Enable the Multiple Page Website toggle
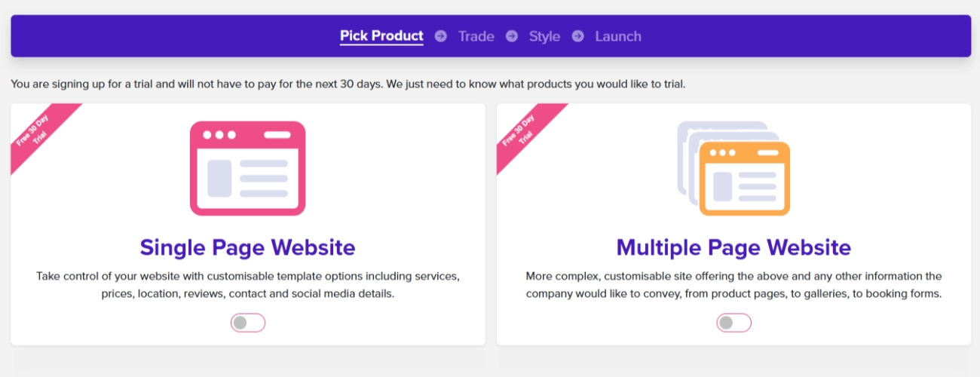Image resolution: width=980 pixels, height=377 pixels. click(734, 323)
